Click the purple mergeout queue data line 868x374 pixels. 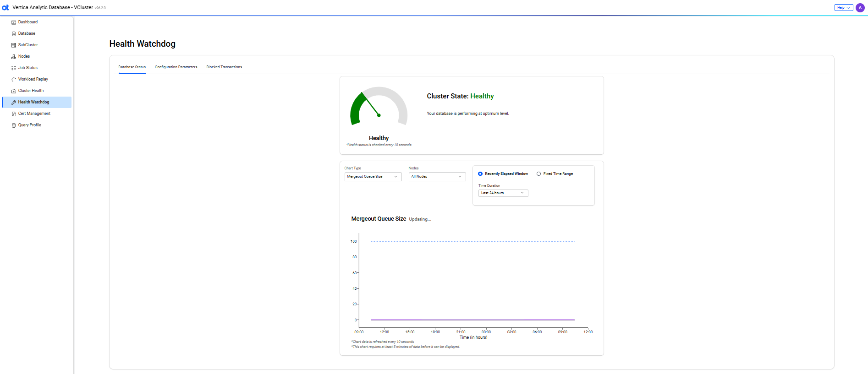(x=472, y=320)
